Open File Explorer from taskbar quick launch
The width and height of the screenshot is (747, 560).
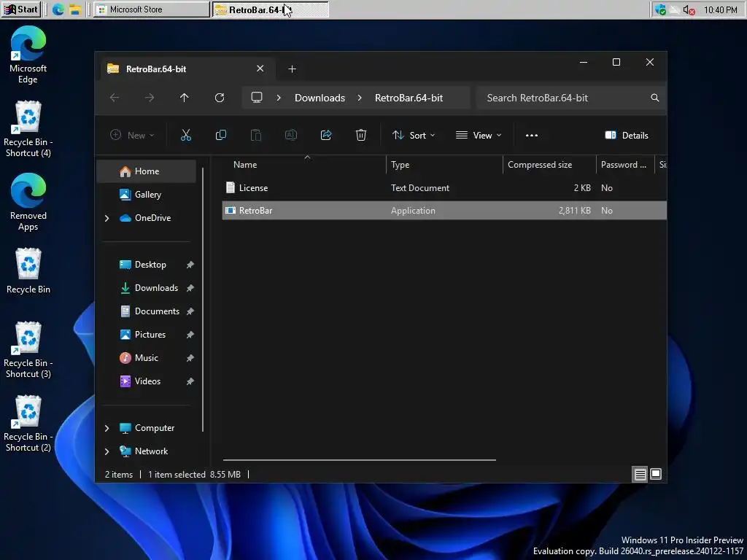(75, 9)
